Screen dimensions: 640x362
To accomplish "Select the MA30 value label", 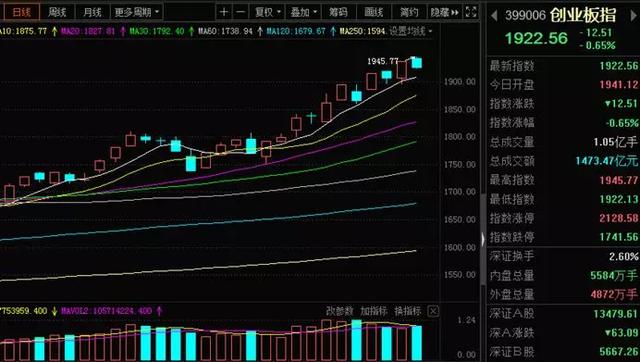I will coord(156,31).
